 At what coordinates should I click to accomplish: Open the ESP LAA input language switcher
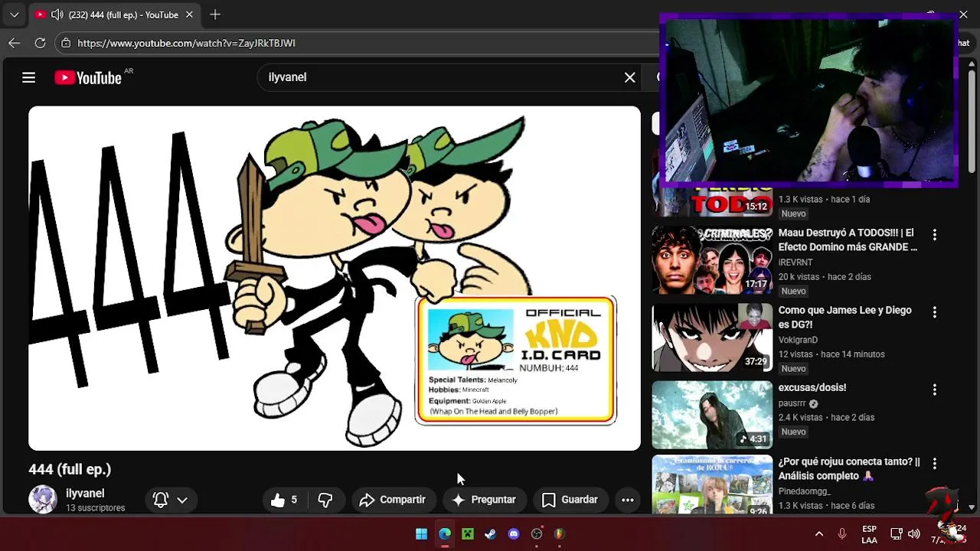869,534
